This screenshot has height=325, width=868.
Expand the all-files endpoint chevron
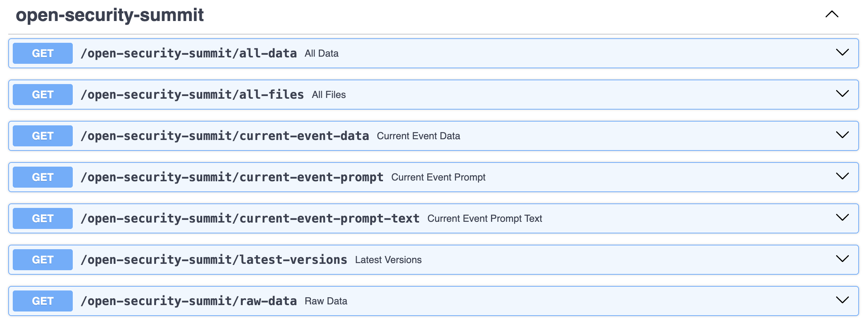pyautogui.click(x=842, y=94)
